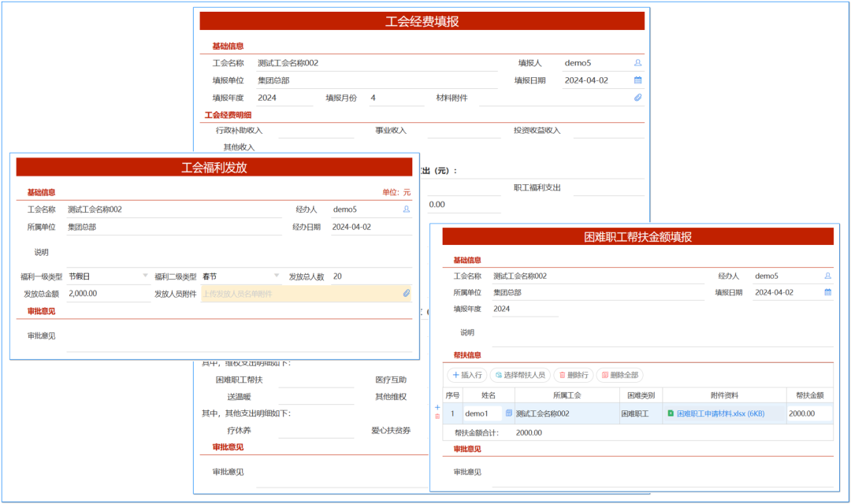Click the 投资收益收入 input field

pos(609,130)
